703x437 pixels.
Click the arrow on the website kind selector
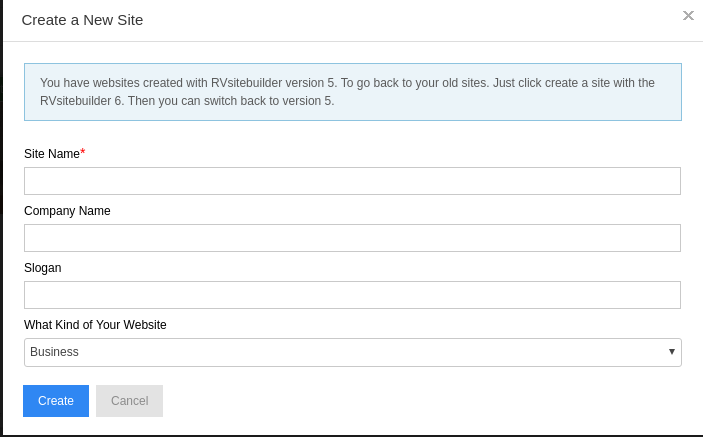671,352
